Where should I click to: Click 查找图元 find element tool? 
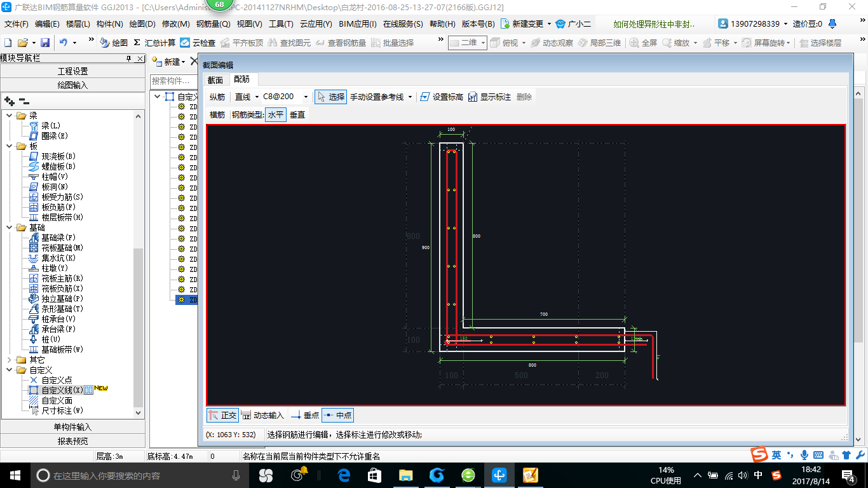point(290,43)
